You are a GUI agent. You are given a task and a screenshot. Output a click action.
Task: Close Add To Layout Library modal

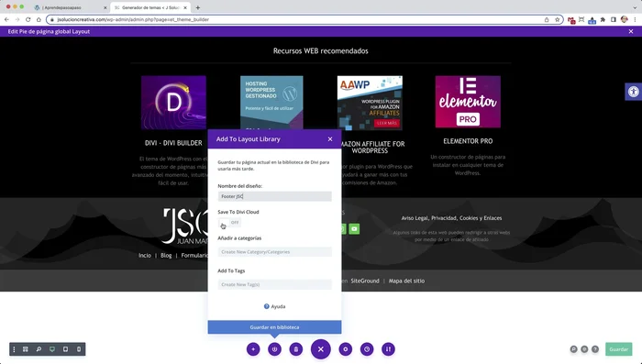(x=330, y=139)
